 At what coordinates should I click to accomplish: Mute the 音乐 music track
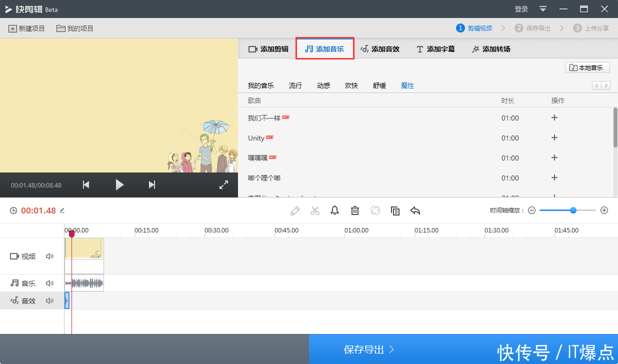point(49,283)
